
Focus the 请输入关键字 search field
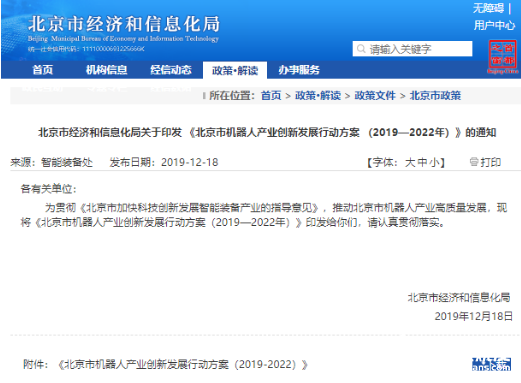click(x=412, y=49)
